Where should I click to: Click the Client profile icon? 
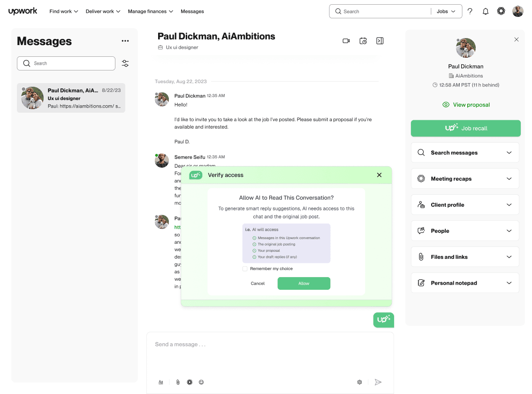pyautogui.click(x=421, y=205)
